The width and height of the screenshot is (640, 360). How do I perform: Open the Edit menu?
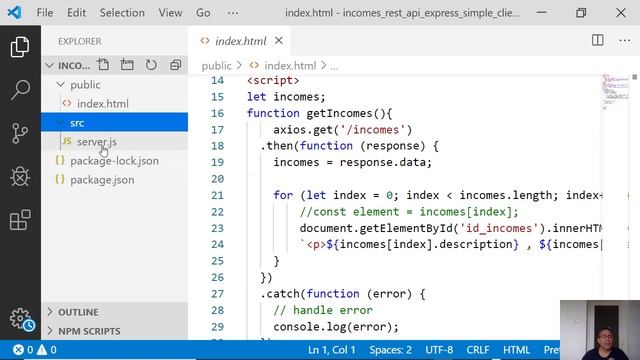point(76,13)
